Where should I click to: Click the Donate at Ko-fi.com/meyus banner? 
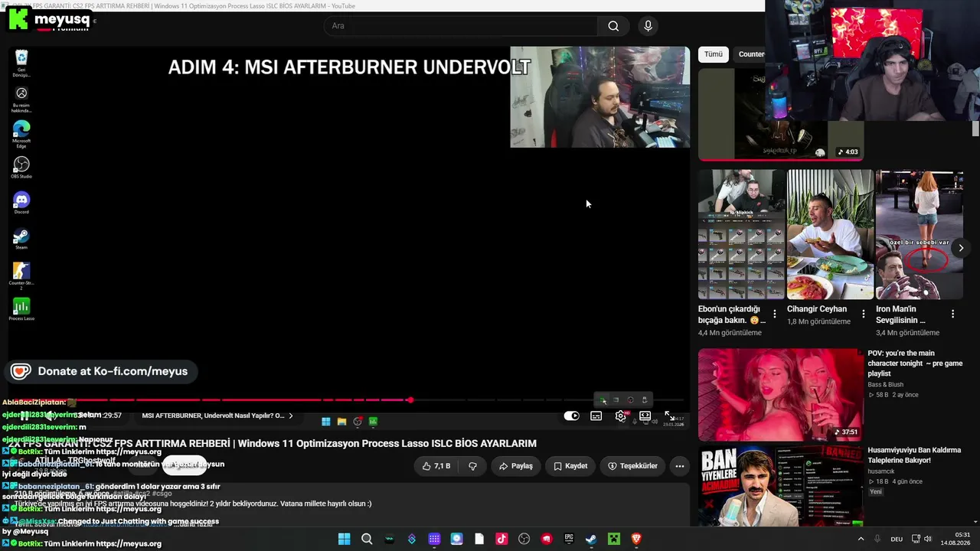point(103,371)
